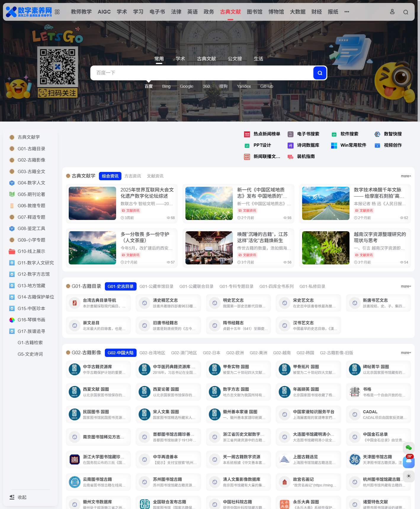This screenshot has height=509, width=420.
Task: Click the 装机指南 icon
Action: coord(291,157)
